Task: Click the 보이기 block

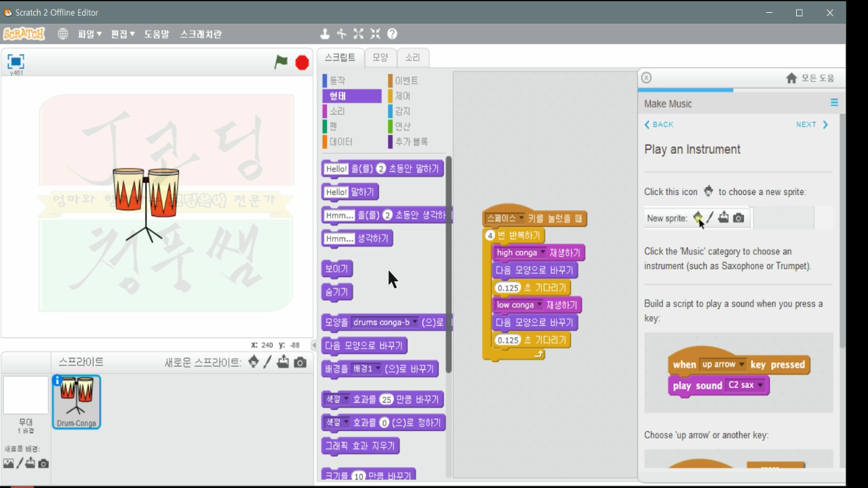Action: click(336, 269)
